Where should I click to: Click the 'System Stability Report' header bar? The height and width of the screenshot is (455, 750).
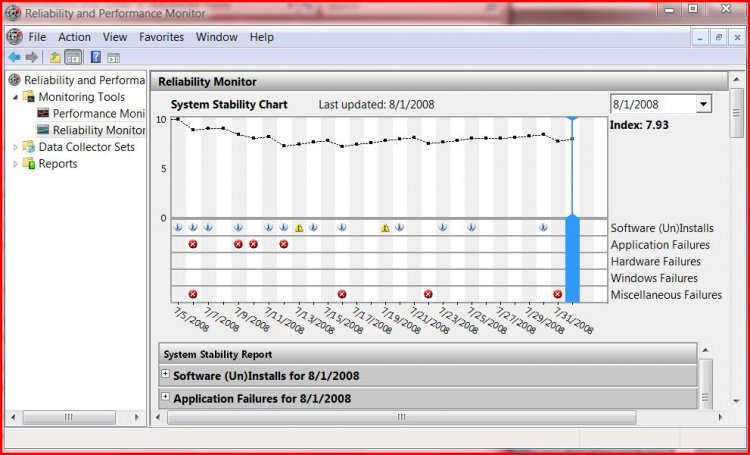pyautogui.click(x=428, y=354)
